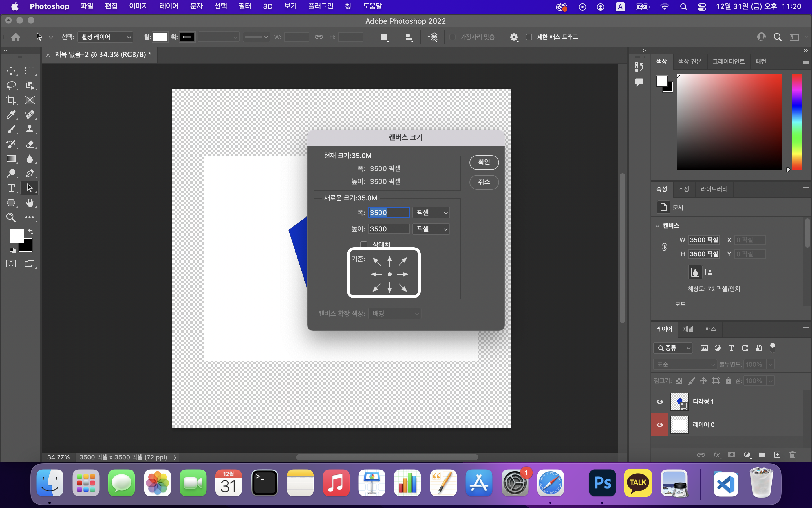The height and width of the screenshot is (508, 812).
Task: Select the Zoom tool
Action: point(11,217)
